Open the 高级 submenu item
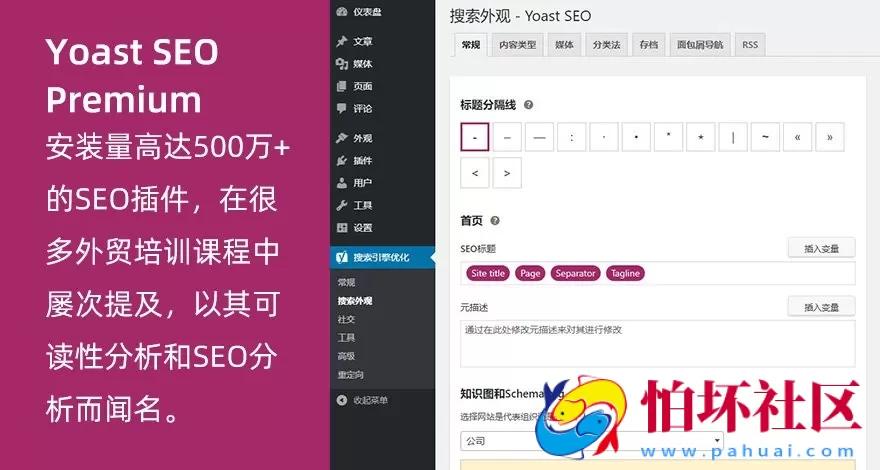The image size is (880, 470). click(x=346, y=356)
